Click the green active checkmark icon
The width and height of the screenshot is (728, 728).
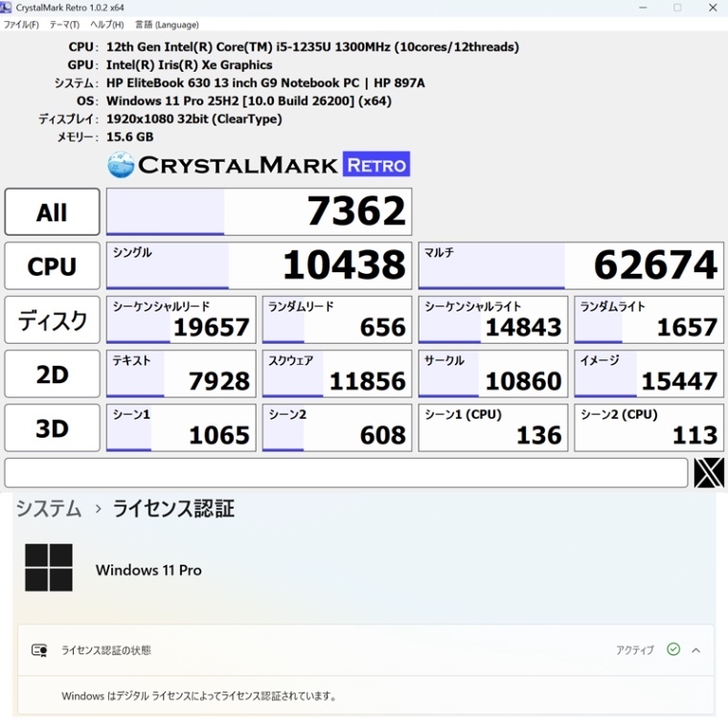click(673, 649)
